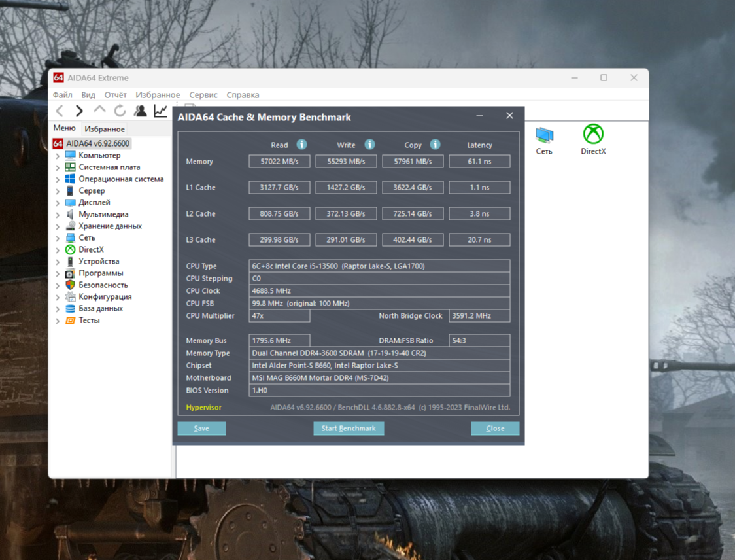Click the DirectX Xbox icon in tree

point(71,249)
